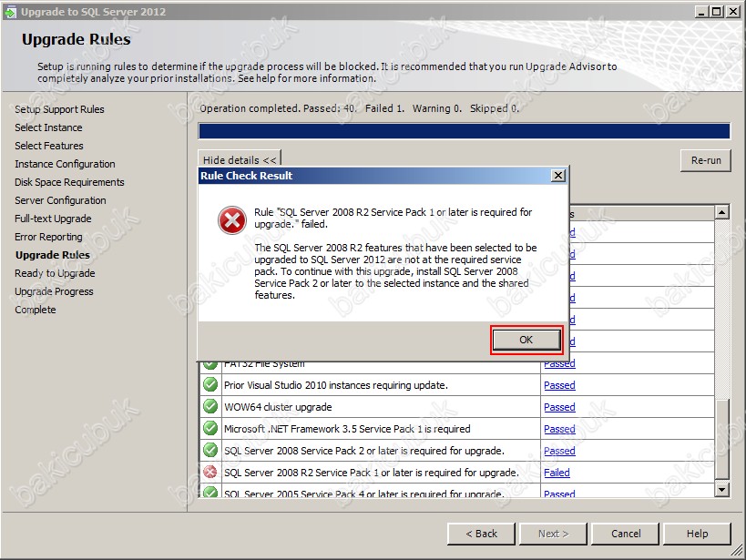Click the green check icon for .NET Framework 3.5 rule
This screenshot has width=746, height=560.
209,428
